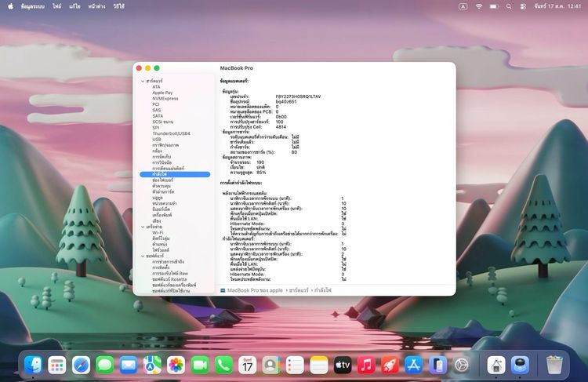Click cycle count value 190

(x=260, y=162)
